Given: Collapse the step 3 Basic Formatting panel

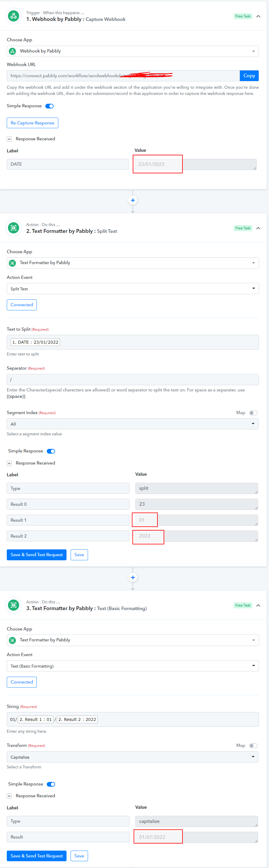Looking at the screenshot, I should (258, 605).
